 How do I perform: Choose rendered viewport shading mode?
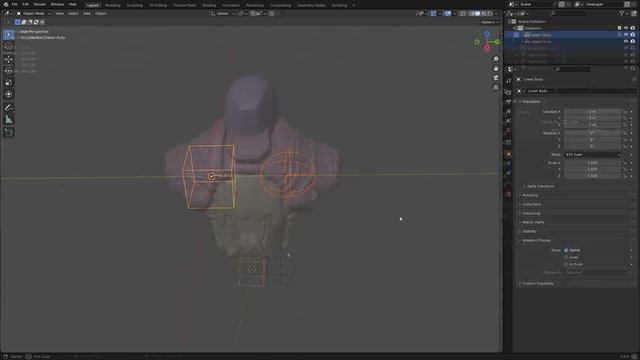click(x=490, y=13)
